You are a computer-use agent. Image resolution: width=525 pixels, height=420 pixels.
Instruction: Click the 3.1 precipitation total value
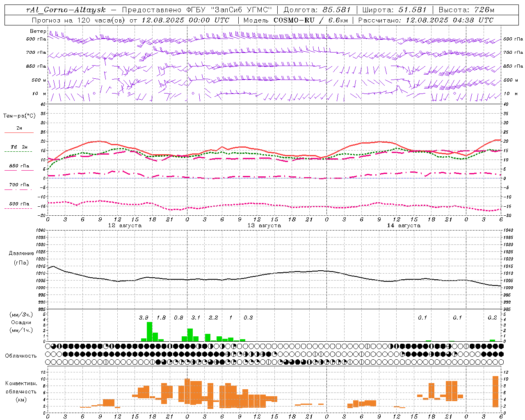[x=196, y=317]
